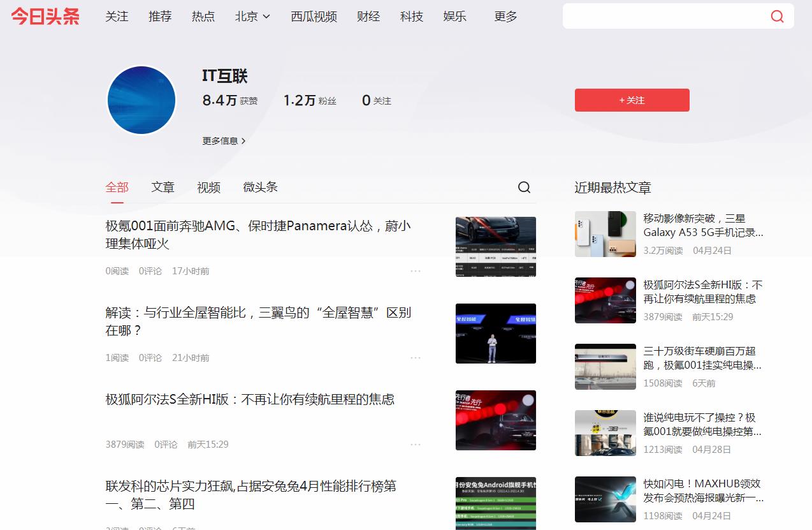This screenshot has width=812, height=530.
Task: Open sidebar thumbnail for 三星 Galaxy A53 article
Action: click(x=605, y=234)
